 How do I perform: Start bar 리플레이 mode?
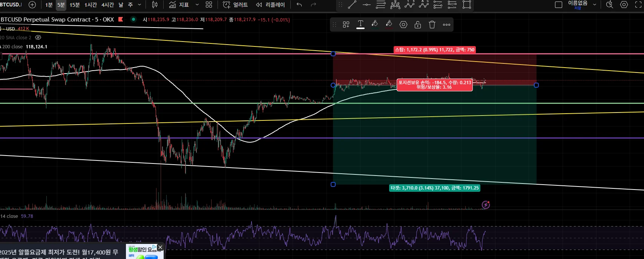point(270,5)
